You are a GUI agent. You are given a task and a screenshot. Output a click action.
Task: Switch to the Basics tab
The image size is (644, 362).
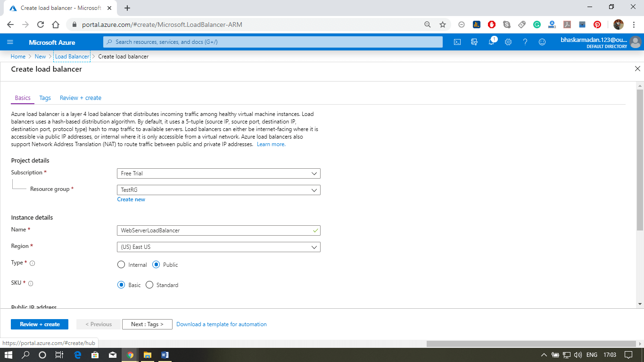coord(23,98)
